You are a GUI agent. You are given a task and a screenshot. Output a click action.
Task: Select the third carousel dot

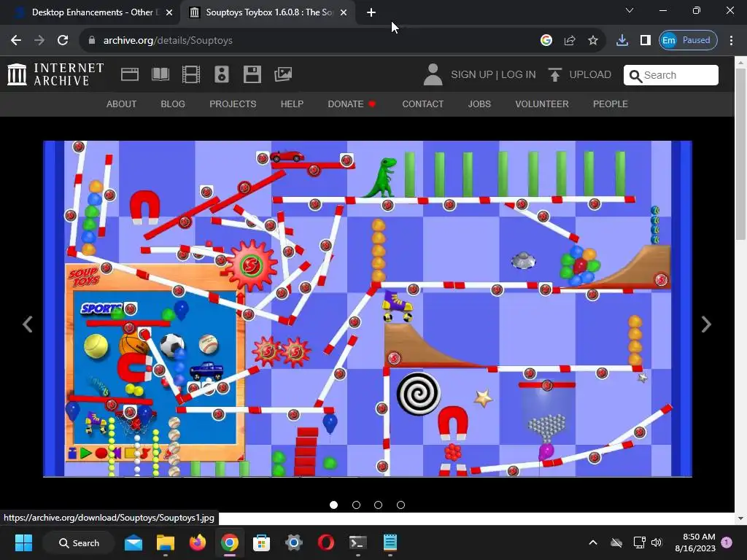coord(379,505)
